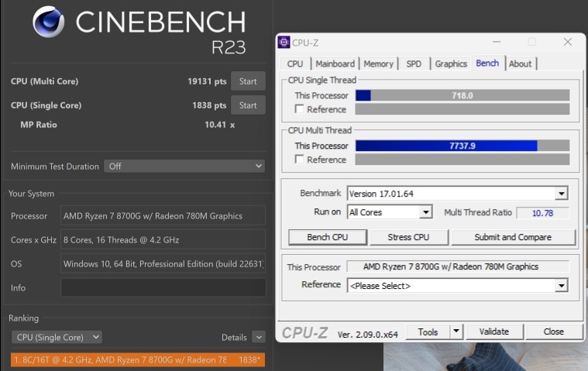Screen dimensions: 588x371
Task: Click the single thread 718.0 score bar
Action: click(x=462, y=95)
